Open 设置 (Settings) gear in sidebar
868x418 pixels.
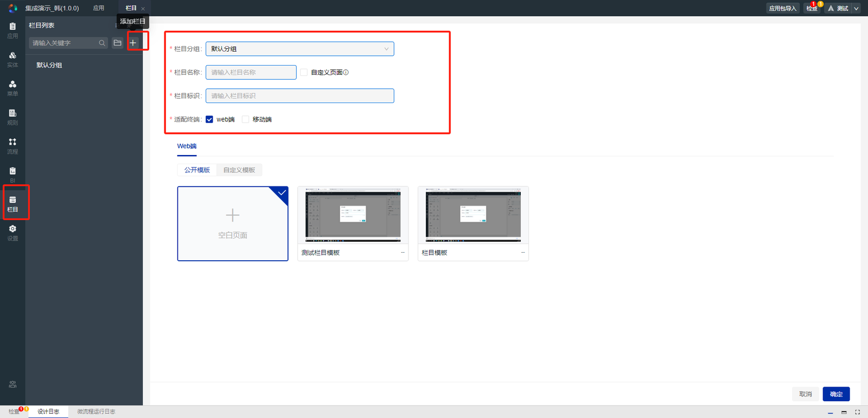12,233
